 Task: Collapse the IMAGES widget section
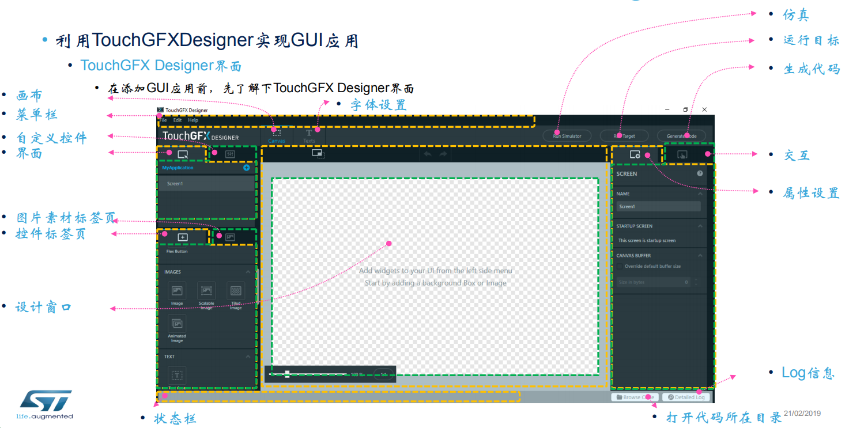click(248, 272)
